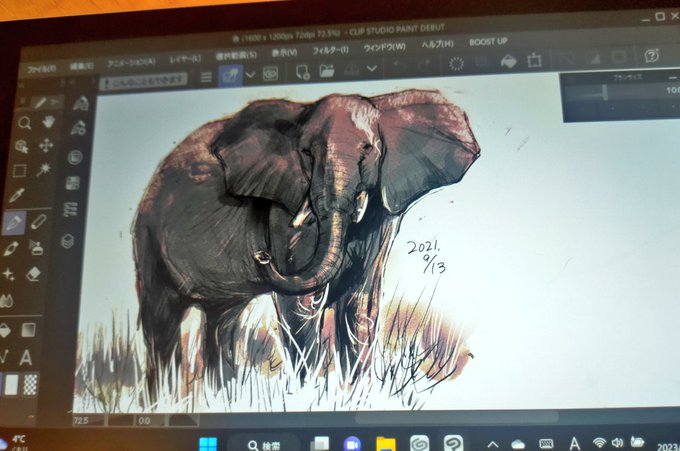Select the Move Layer cross-arrow tool
The image size is (680, 451).
coord(46,145)
